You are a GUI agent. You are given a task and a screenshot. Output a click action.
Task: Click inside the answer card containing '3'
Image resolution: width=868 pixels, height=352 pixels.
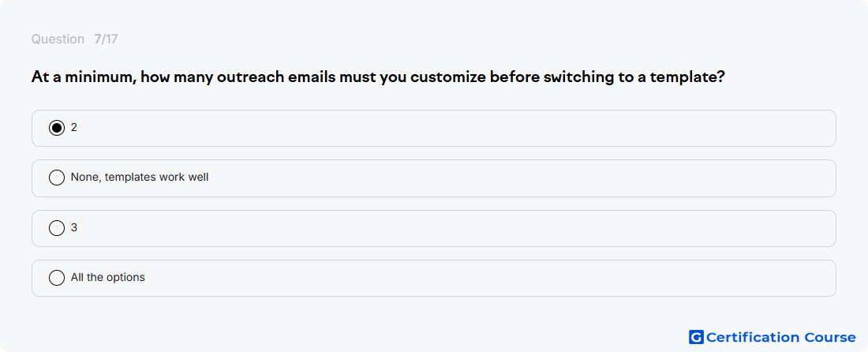(x=433, y=229)
